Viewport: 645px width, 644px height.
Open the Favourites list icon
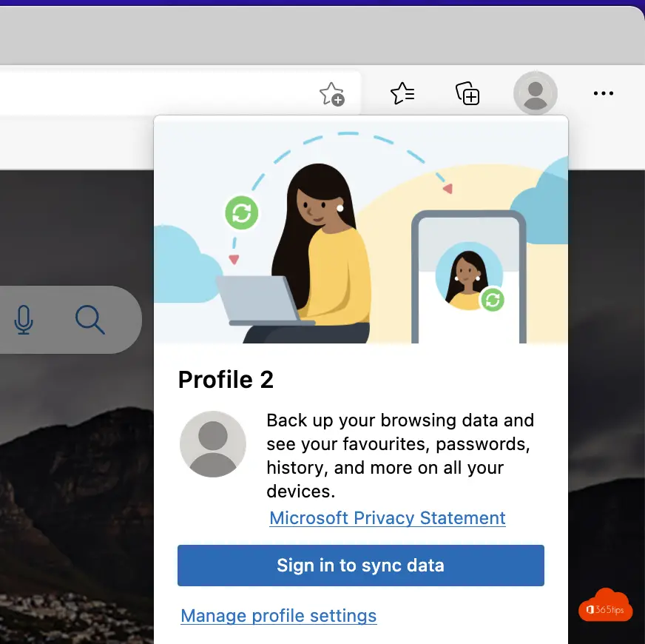(402, 93)
